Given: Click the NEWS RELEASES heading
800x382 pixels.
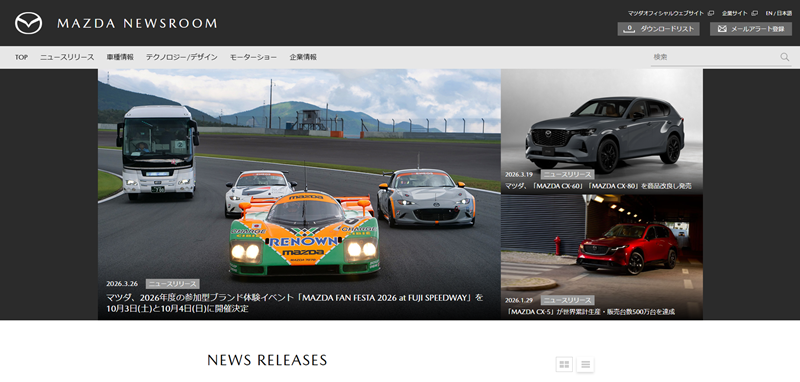Looking at the screenshot, I should point(267,360).
